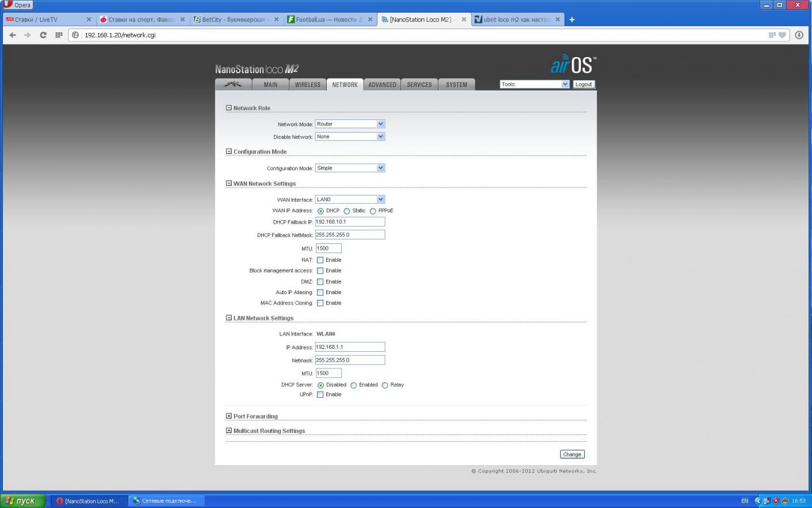812x508 pixels.
Task: Switch to the ubnt loco m2 browser tab
Action: pos(517,20)
